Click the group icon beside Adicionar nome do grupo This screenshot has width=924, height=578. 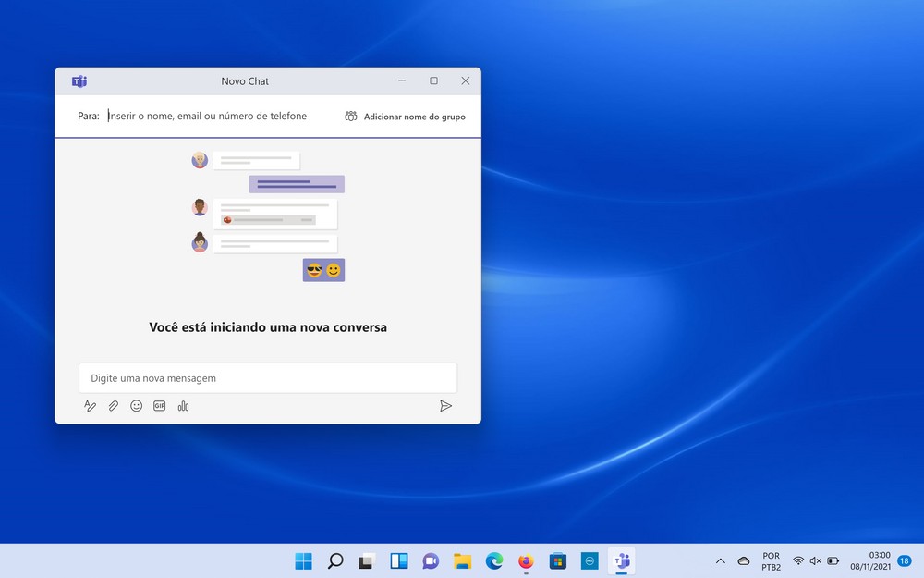(351, 117)
